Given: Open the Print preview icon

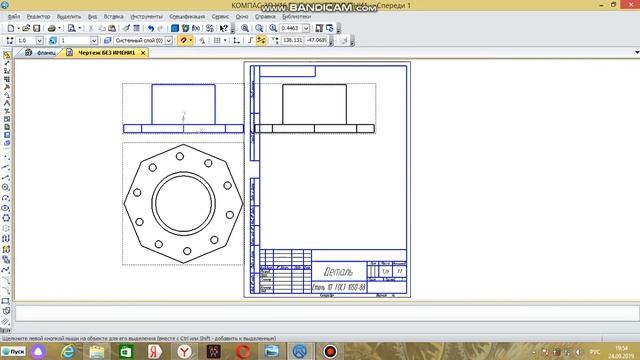Looking at the screenshot, I should click(71, 28).
